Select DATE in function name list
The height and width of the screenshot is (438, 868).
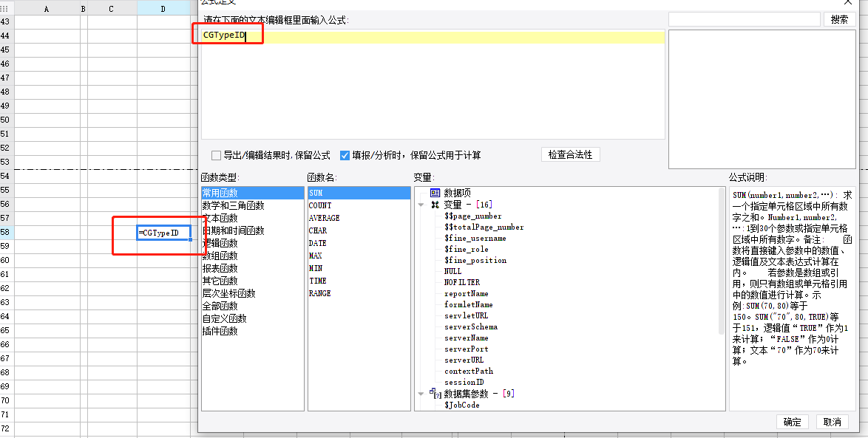[x=359, y=243]
